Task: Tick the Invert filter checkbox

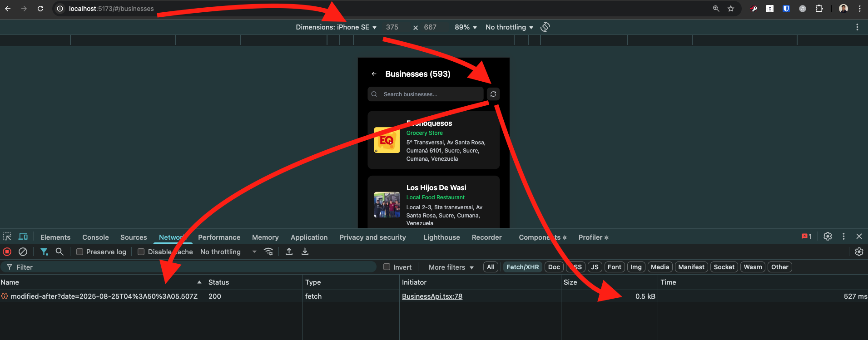Action: 387,267
